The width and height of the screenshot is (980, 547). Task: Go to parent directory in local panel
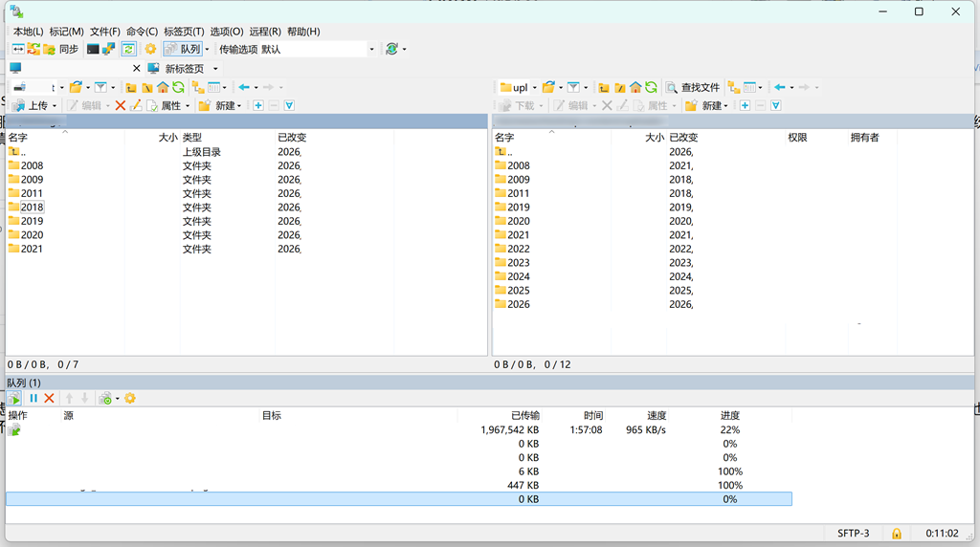(131, 87)
